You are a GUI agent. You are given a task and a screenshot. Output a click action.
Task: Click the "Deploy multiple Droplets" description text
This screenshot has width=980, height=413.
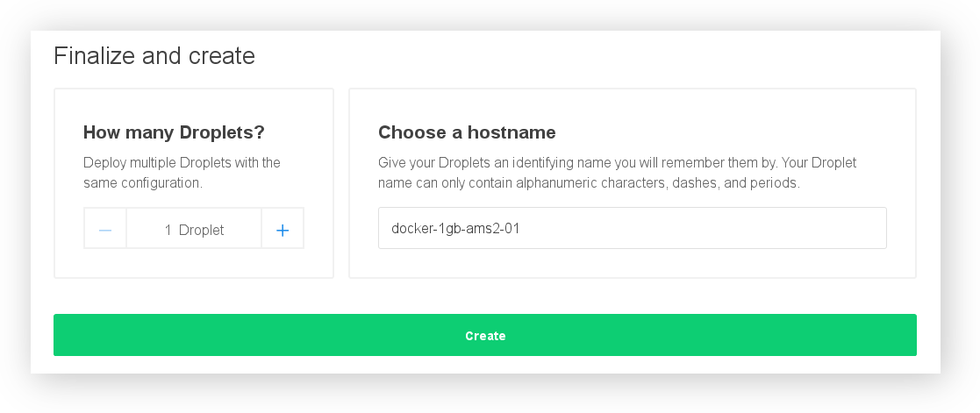click(x=182, y=163)
